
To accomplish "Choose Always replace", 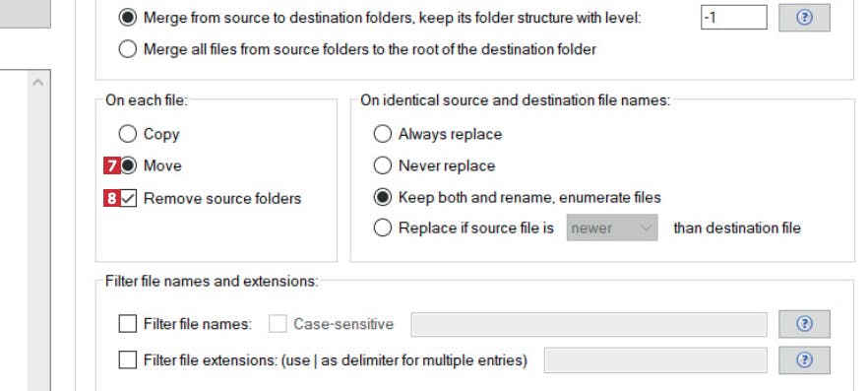I will (382, 134).
